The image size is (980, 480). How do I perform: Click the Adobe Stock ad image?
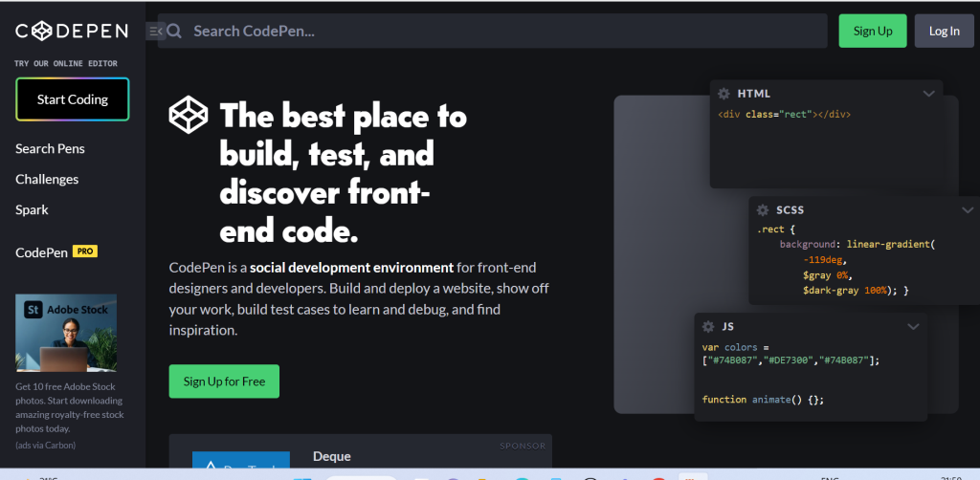tap(66, 333)
